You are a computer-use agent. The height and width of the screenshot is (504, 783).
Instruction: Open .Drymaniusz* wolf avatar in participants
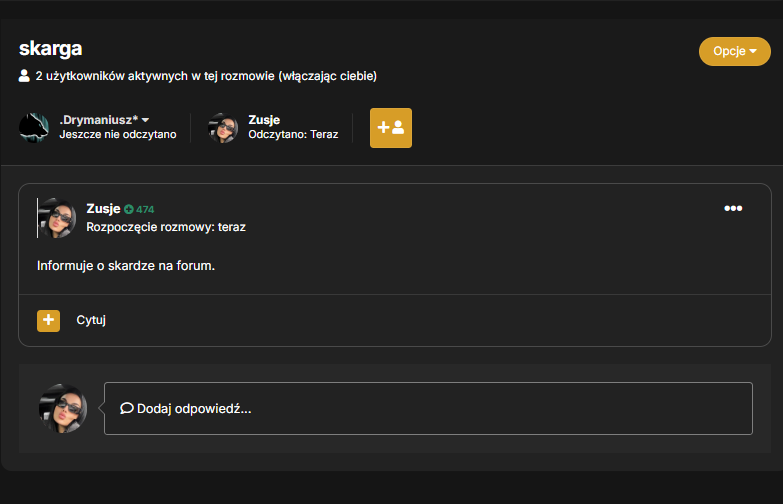click(34, 128)
